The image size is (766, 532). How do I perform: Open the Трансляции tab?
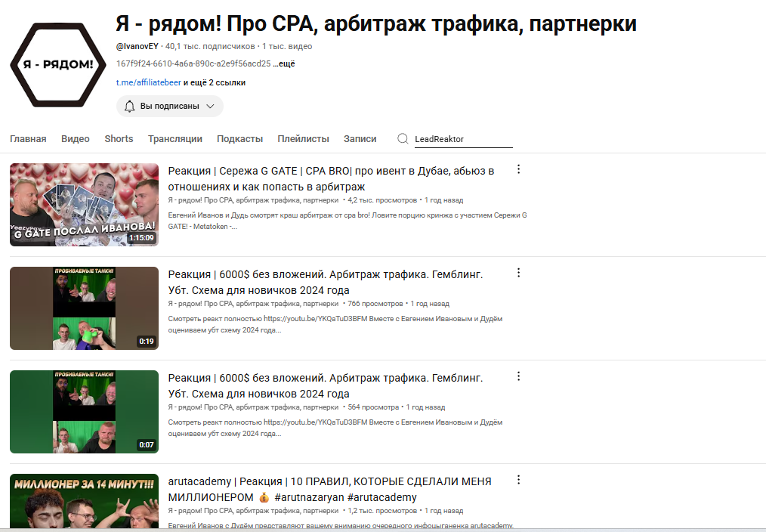(175, 139)
